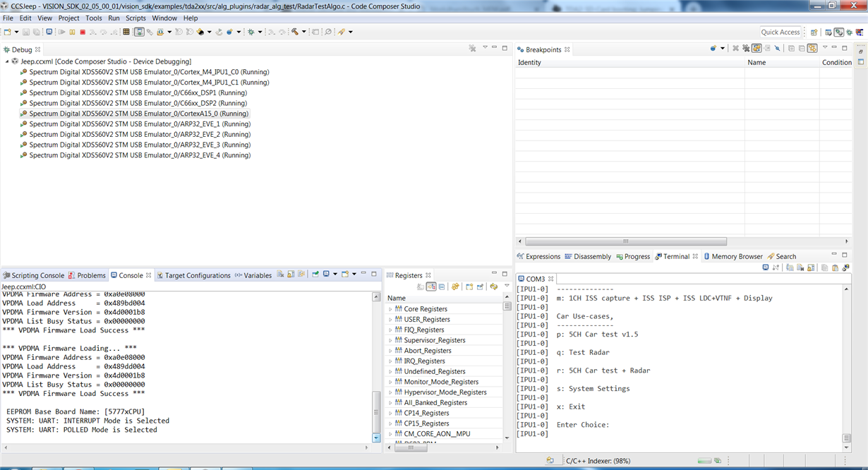This screenshot has height=470, width=868.
Task: Close the COM3 terminal tab
Action: point(551,279)
